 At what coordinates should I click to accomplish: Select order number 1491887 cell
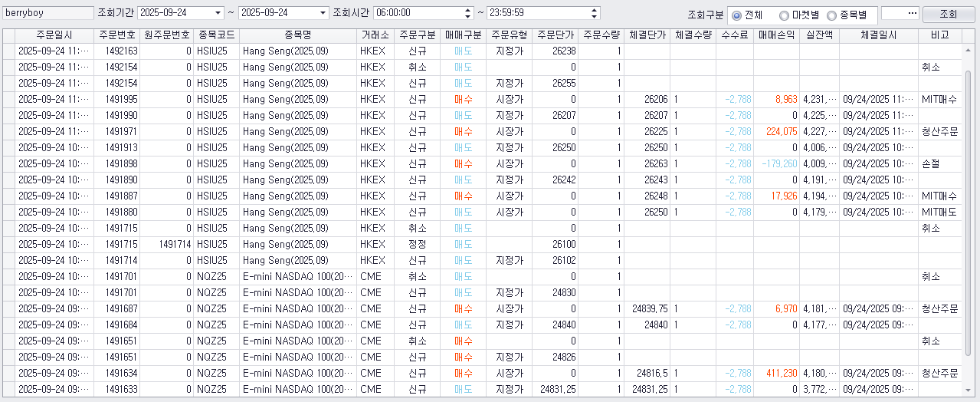point(117,196)
